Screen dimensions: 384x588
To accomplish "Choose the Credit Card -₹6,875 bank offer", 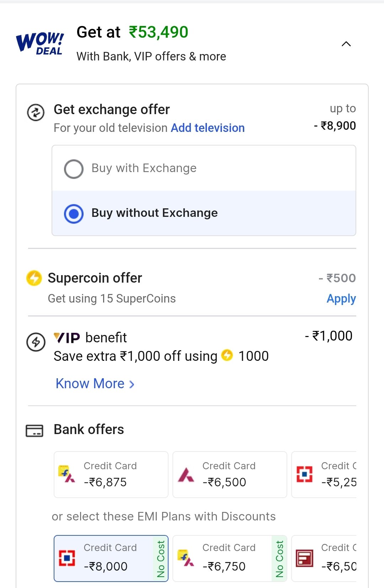I will pos(111,475).
